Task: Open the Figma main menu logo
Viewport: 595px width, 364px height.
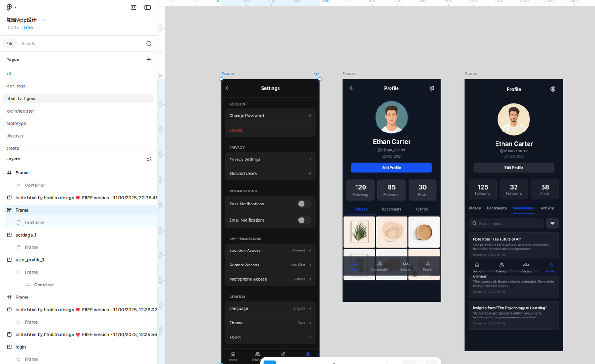Action: (9, 7)
